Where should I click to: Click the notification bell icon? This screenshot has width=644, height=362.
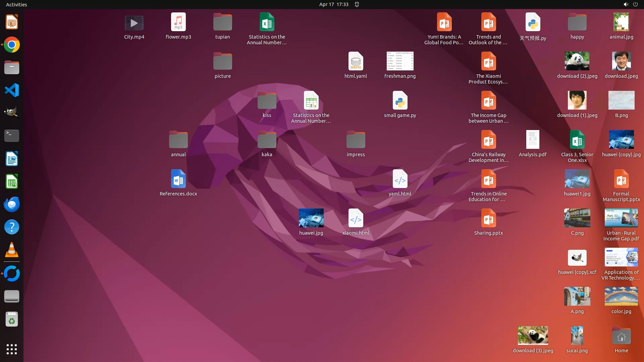pos(357,4)
